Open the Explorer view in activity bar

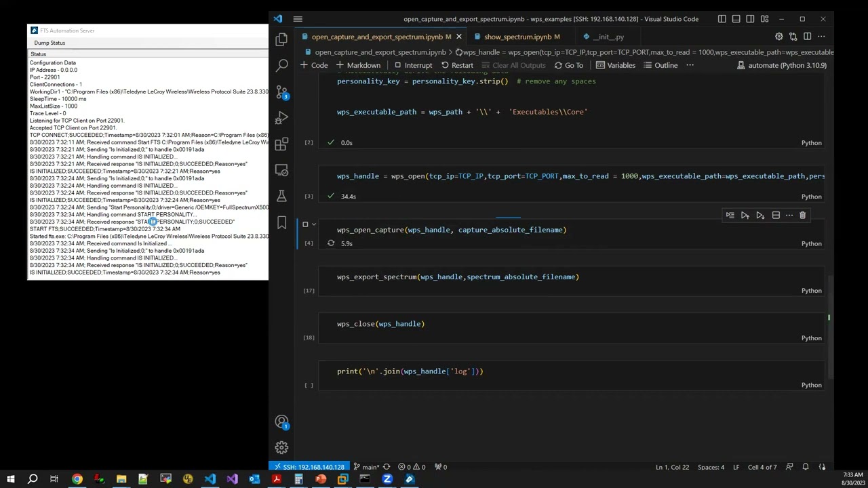click(281, 39)
